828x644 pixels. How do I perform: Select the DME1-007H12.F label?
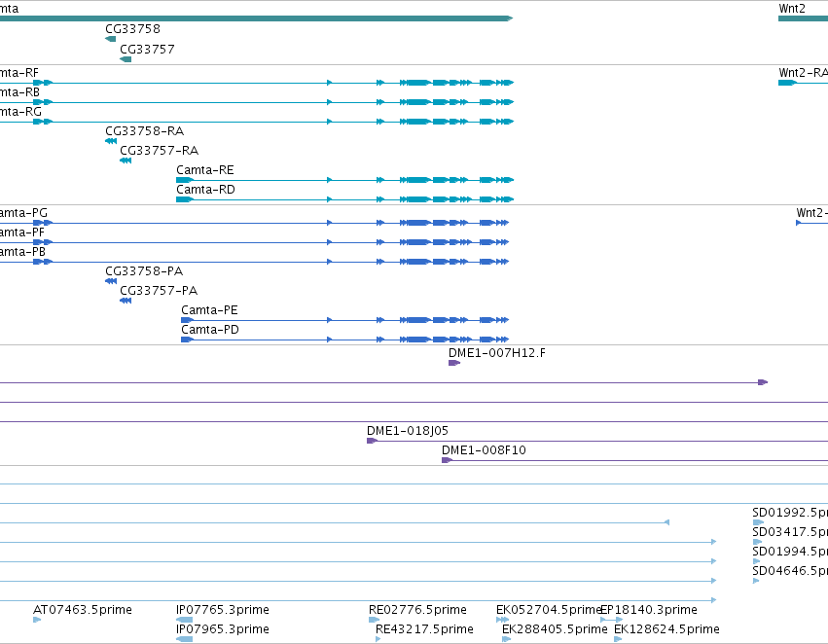tap(497, 353)
